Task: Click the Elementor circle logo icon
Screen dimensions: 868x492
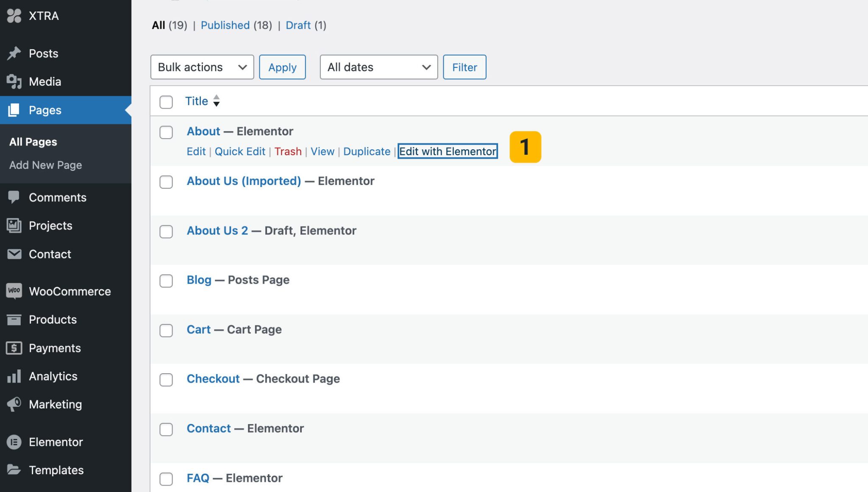Action: (x=14, y=442)
